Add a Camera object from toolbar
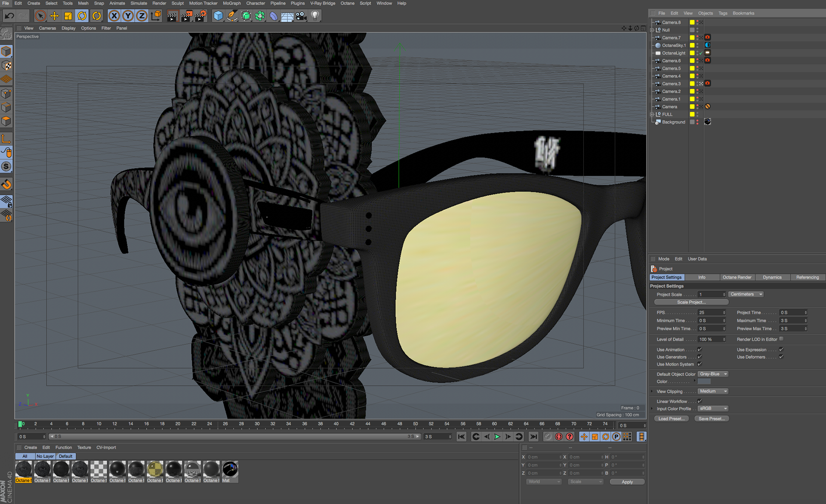This screenshot has width=826, height=504. 301,16
